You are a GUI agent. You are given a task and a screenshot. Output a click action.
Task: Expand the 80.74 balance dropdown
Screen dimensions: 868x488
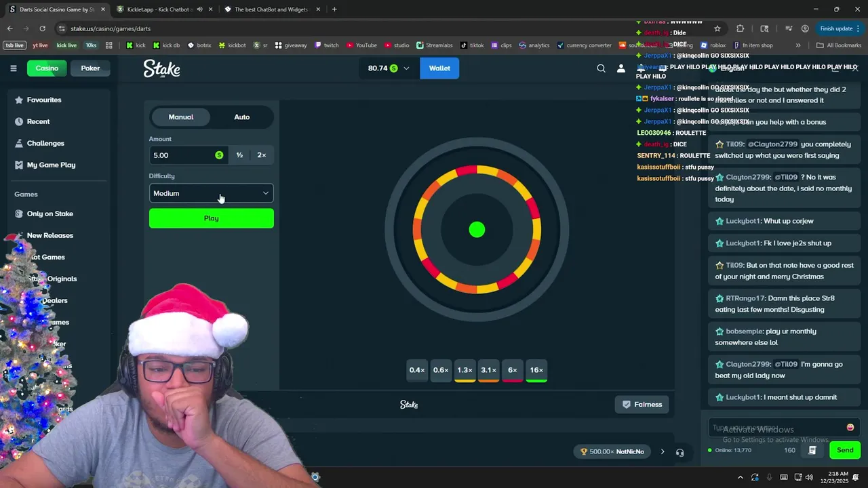point(389,68)
